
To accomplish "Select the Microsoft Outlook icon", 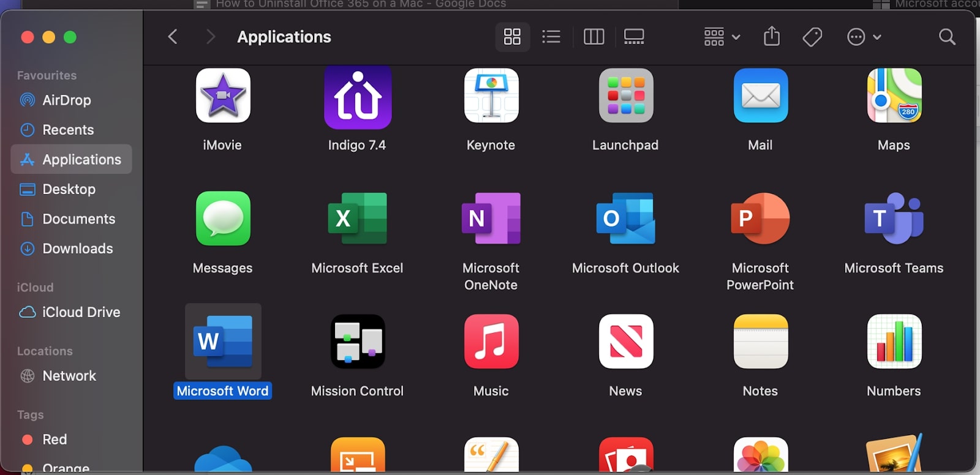I will point(626,219).
